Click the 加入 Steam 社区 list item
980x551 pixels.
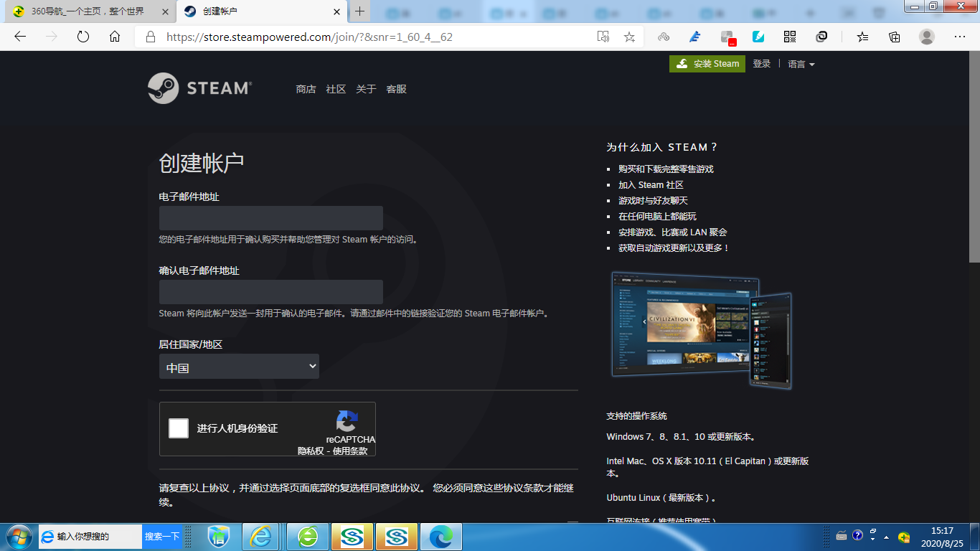[651, 185]
